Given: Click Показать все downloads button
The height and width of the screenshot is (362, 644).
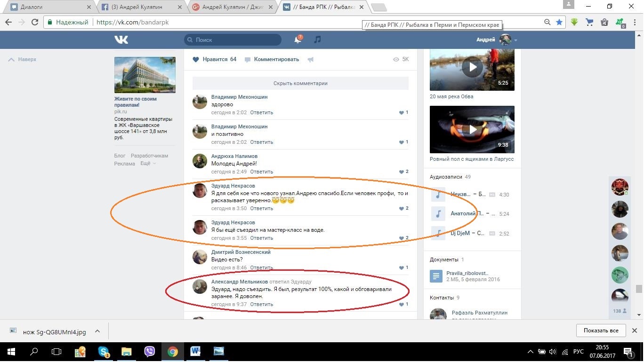Looking at the screenshot, I should (601, 331).
